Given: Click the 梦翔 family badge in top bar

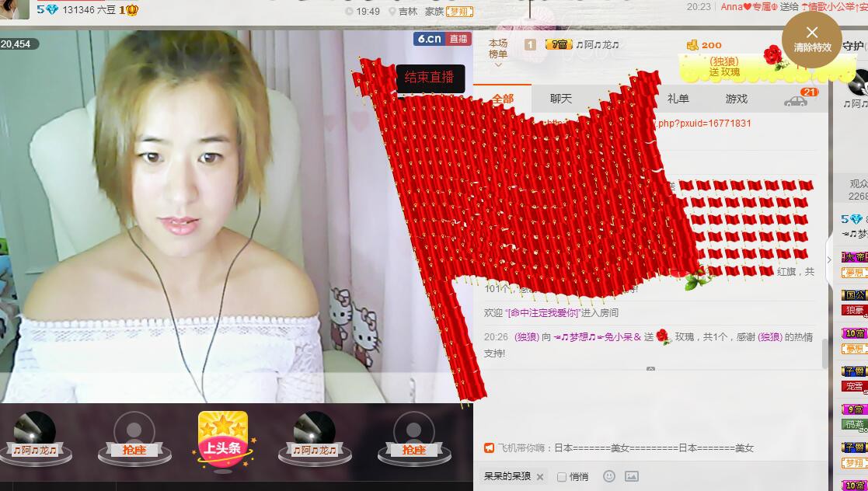Looking at the screenshot, I should tap(459, 11).
